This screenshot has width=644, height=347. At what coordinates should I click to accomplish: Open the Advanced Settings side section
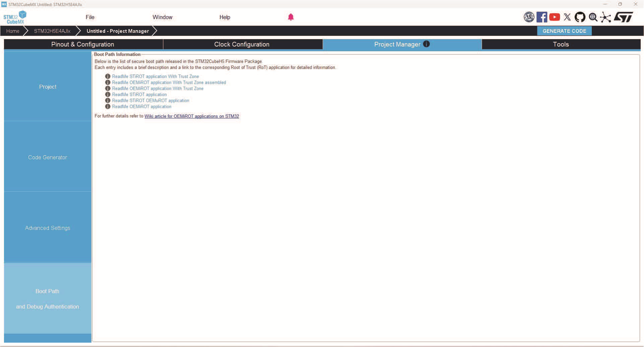[x=48, y=228]
